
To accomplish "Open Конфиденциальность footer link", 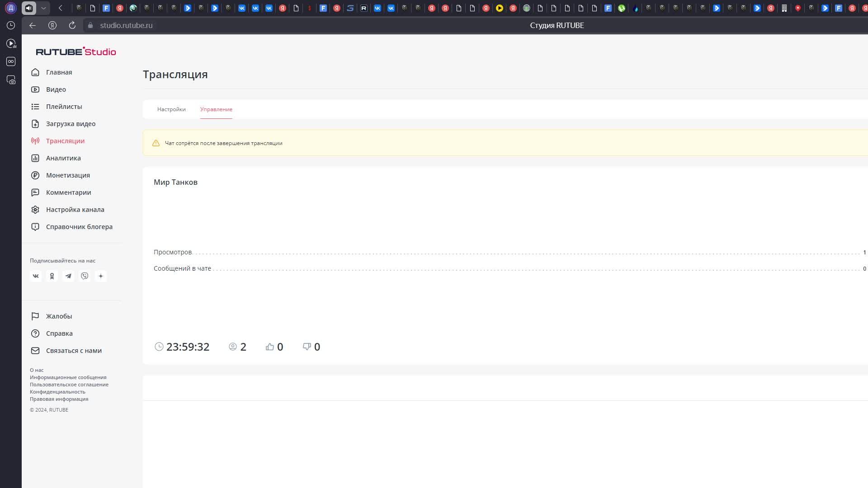I will click(57, 392).
